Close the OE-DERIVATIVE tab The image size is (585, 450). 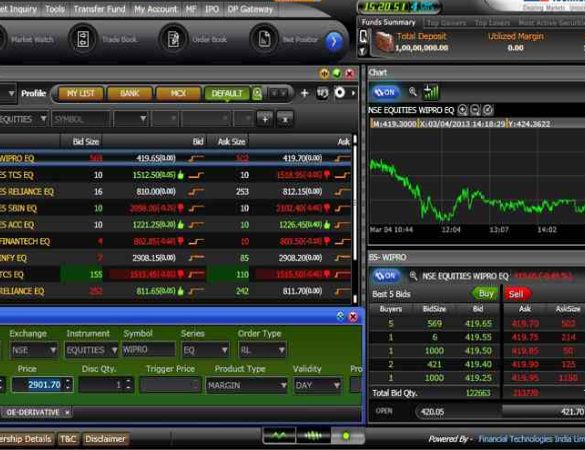point(67,412)
